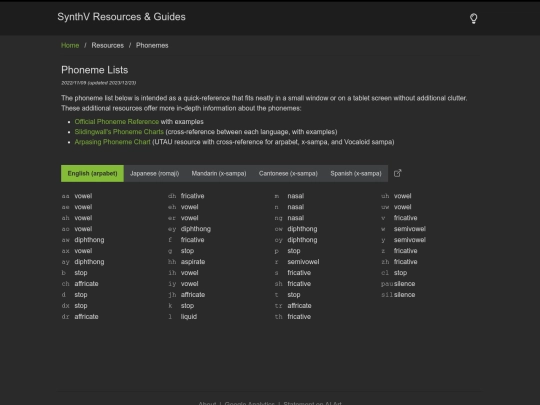Click the 'sh fricative' phoneme row
The width and height of the screenshot is (540, 405).
(x=293, y=284)
